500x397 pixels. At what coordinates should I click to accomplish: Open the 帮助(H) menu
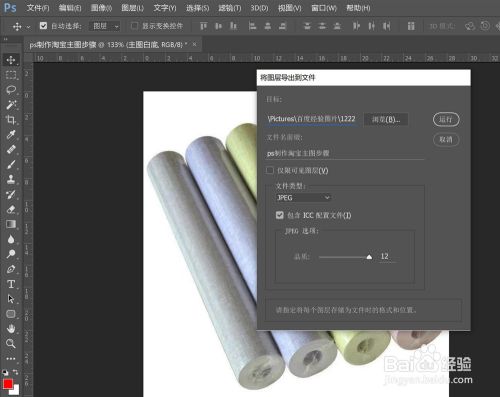(x=358, y=7)
